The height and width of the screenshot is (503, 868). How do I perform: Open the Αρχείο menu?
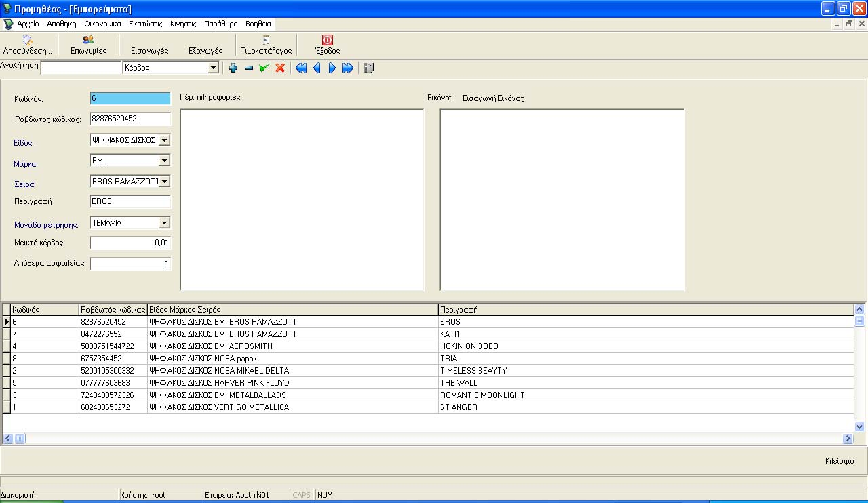click(28, 24)
